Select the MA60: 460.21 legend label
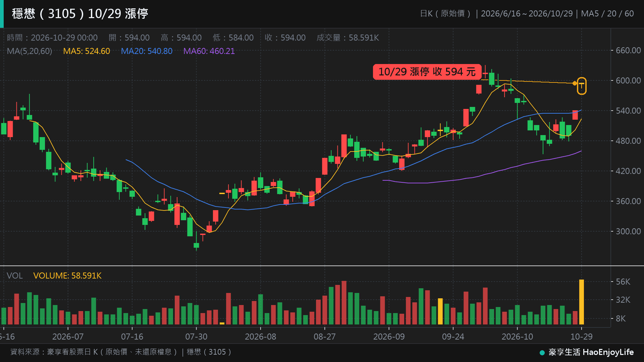644x362 pixels. [209, 51]
